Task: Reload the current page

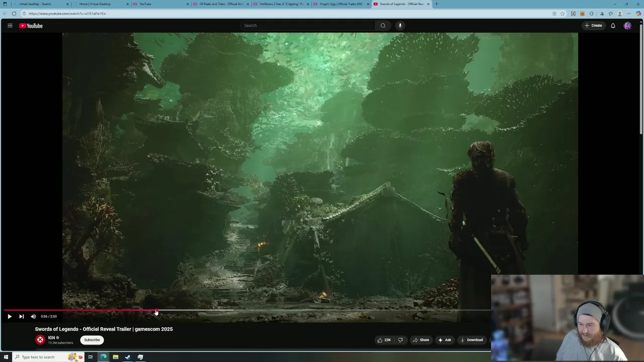Action: point(14,14)
